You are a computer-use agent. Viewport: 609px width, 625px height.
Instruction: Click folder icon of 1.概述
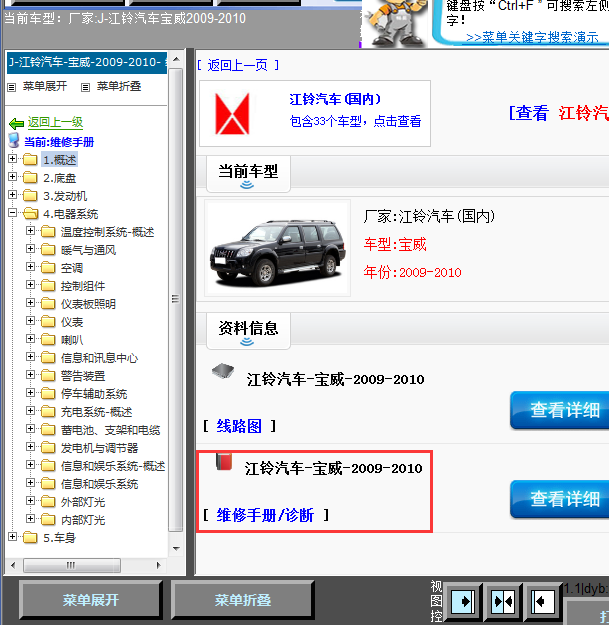tap(30, 159)
